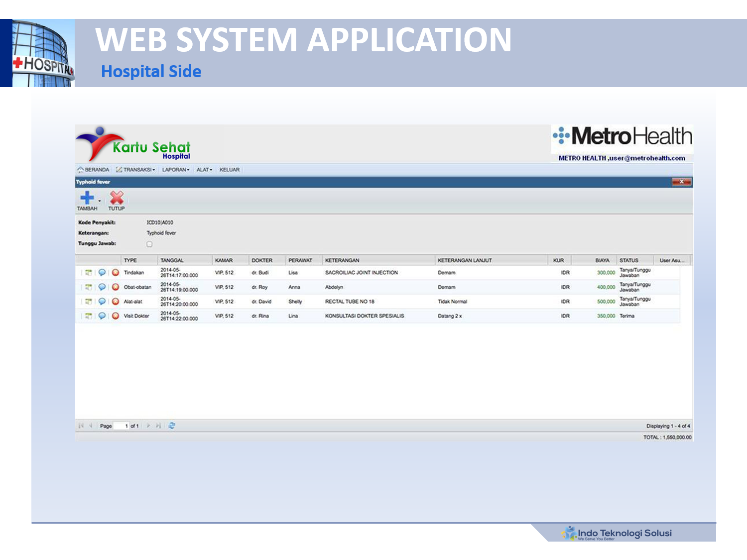The image size is (747, 560).
Task: Click the red X TUTUP icon
Action: click(x=117, y=198)
